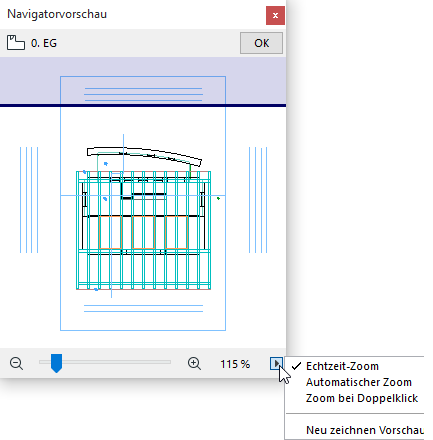Click the 0. EG story label
Screen dimensions: 433x440
pos(44,43)
